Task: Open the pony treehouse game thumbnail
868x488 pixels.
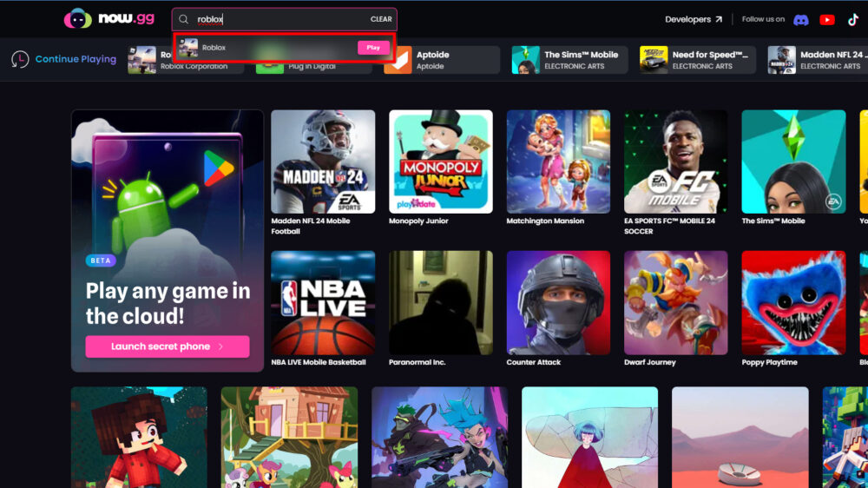Action: point(289,438)
